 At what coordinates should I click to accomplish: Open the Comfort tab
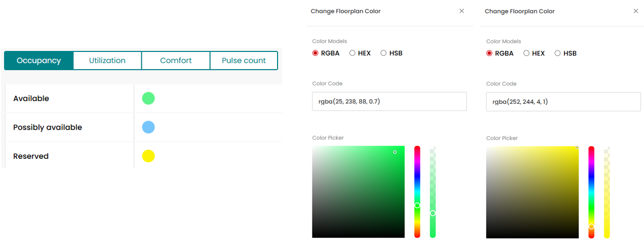coord(176,60)
